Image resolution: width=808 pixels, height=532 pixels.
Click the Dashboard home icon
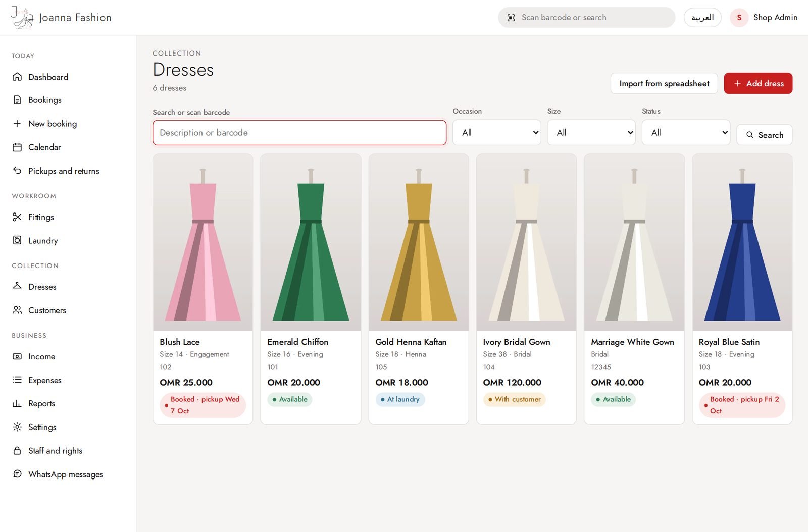(x=17, y=77)
